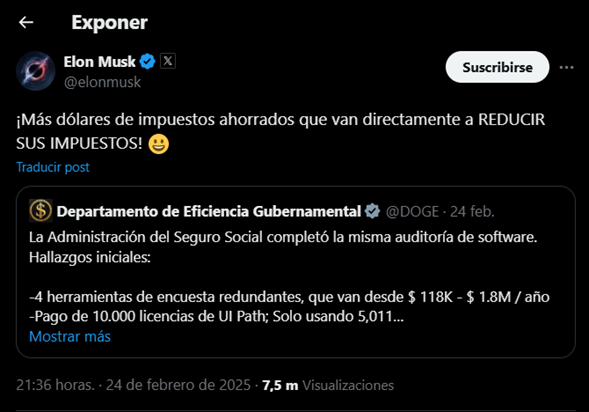Open the quoted post about Seguro Social audit
Image resolution: width=589 pixels, height=412 pixels.
pyautogui.click(x=296, y=272)
